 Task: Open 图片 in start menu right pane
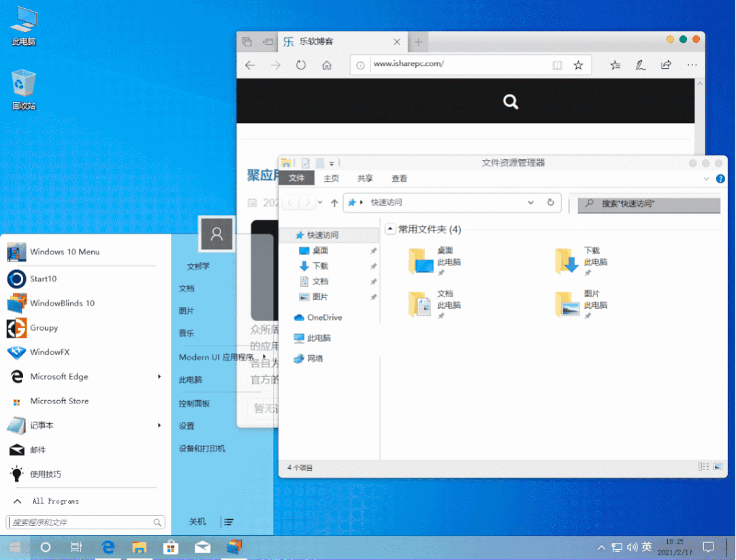(187, 311)
